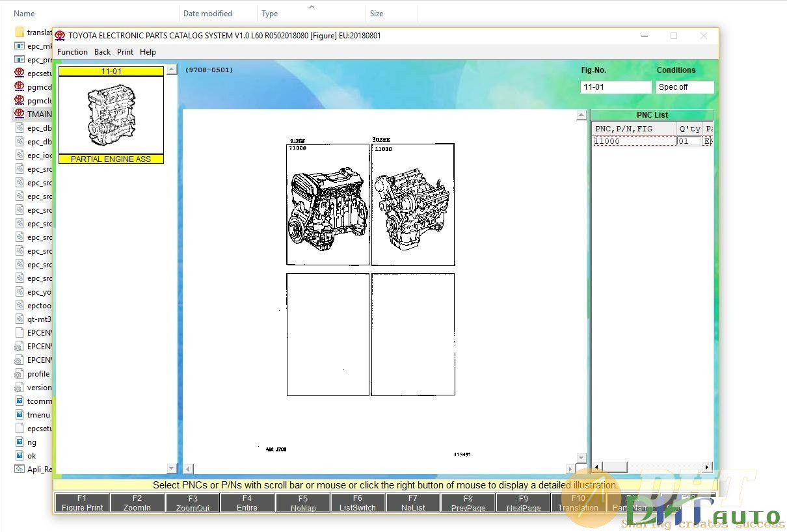Click the figure viewer vertical scroll-up arrow
This screenshot has height=532, width=787.
tap(581, 115)
